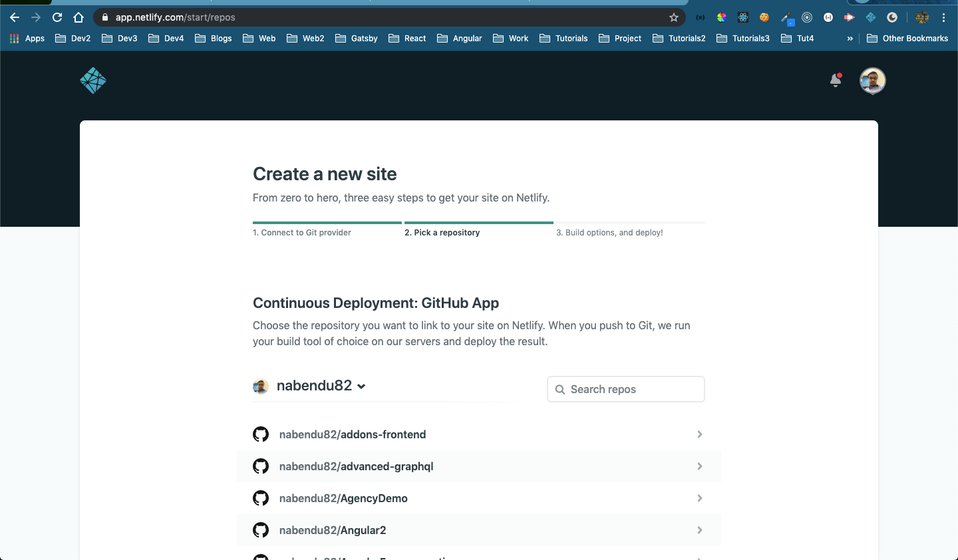Viewport: 958px width, 560px height.
Task: Click the Netlify logo icon
Action: point(93,80)
